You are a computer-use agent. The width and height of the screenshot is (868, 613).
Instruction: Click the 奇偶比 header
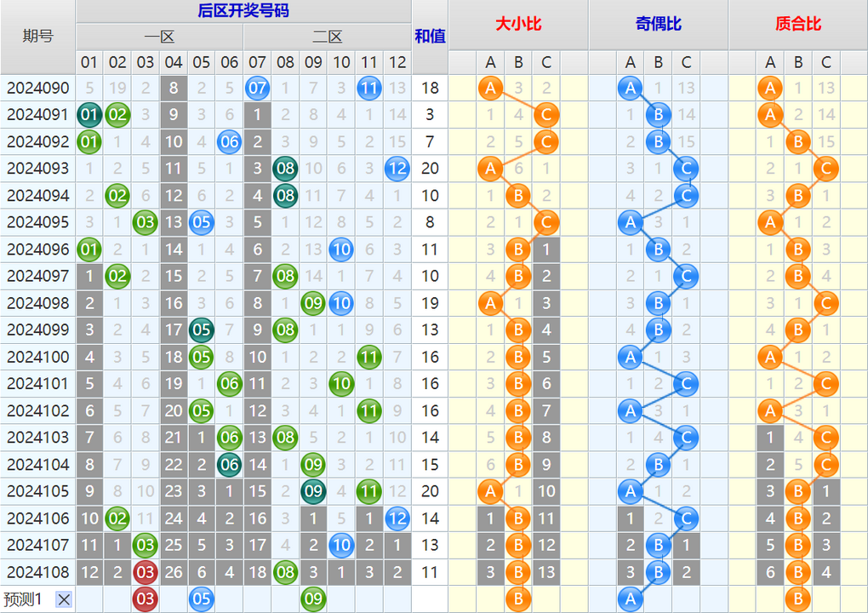[658, 25]
